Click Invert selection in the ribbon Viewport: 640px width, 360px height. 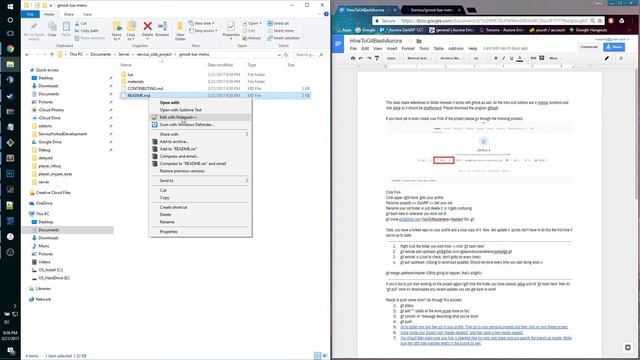(284, 38)
